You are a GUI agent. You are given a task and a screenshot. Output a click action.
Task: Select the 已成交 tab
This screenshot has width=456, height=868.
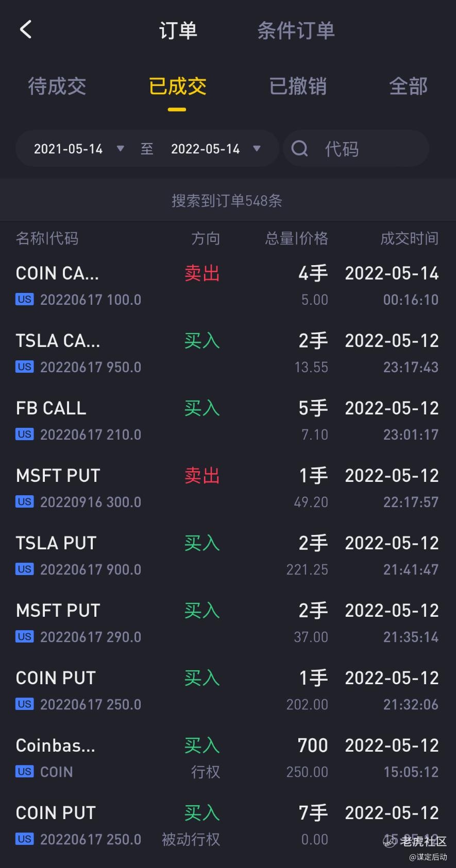(177, 86)
